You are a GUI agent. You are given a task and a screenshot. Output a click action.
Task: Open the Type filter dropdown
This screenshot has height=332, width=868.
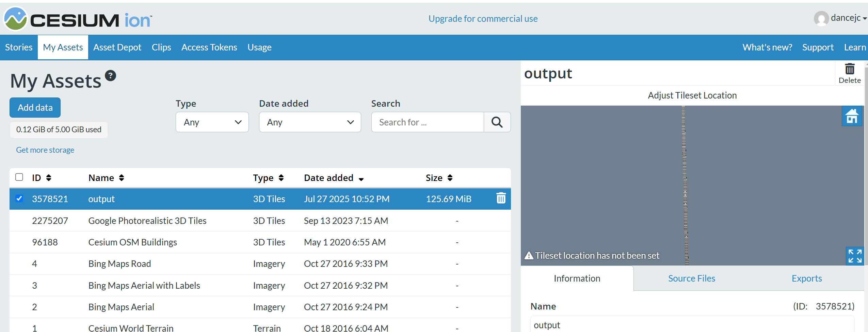[212, 122]
